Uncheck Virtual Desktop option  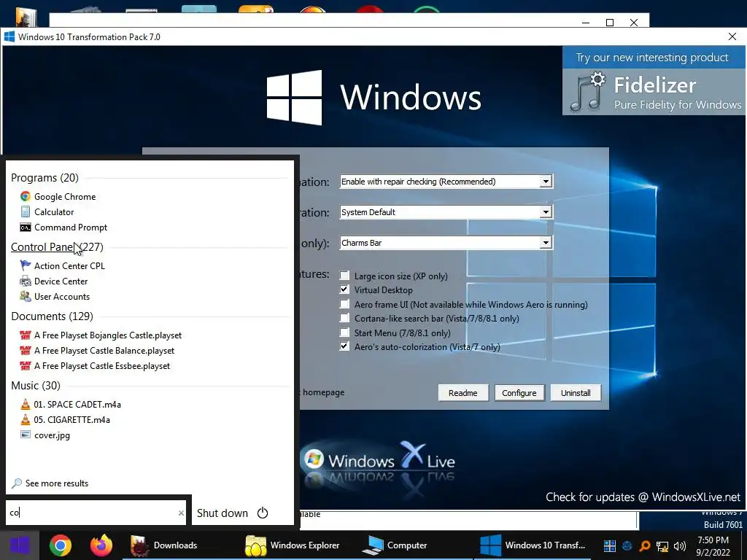click(344, 289)
